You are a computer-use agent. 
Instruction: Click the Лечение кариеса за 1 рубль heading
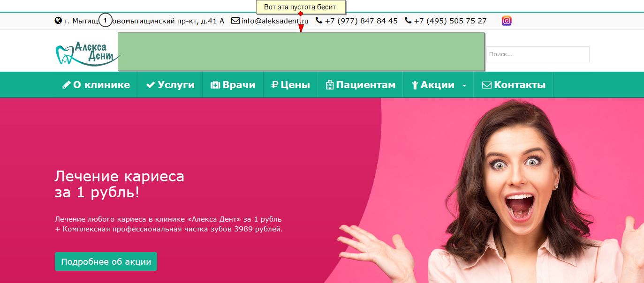[120, 184]
